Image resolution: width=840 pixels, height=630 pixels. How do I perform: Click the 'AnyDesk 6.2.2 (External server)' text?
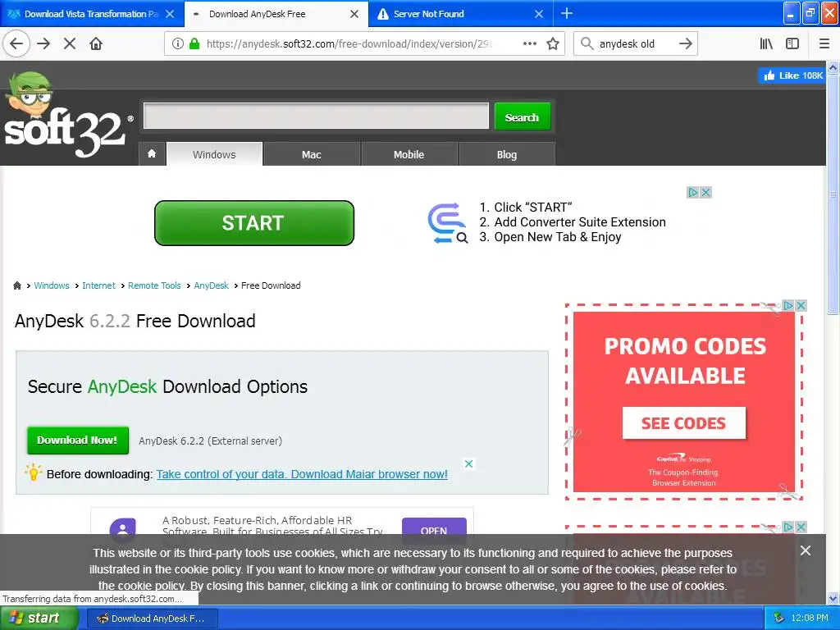pyautogui.click(x=211, y=441)
